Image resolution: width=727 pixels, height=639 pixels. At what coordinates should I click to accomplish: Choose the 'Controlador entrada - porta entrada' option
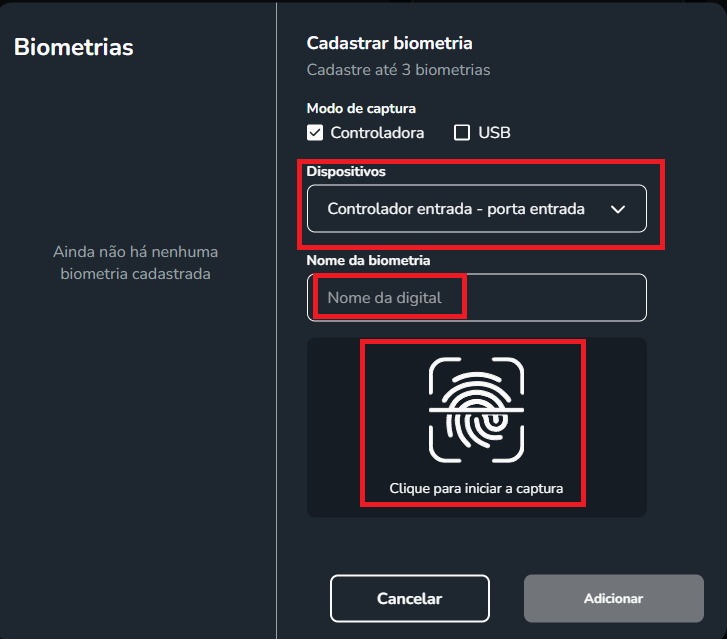[456, 209]
